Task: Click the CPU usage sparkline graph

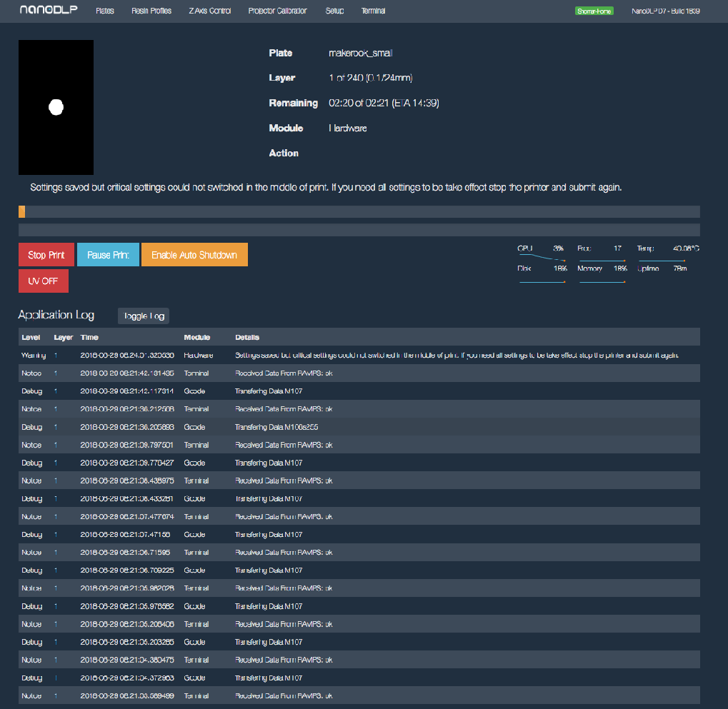Action: coord(542,256)
